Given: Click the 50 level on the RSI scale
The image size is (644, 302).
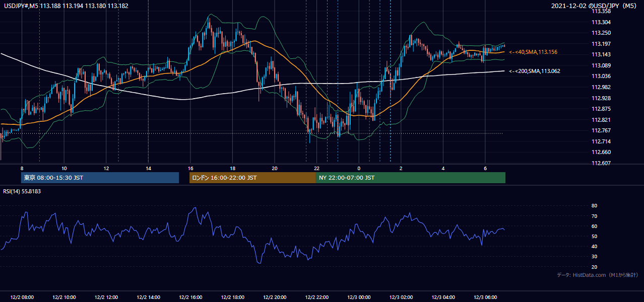Looking at the screenshot, I should pyautogui.click(x=594, y=236).
